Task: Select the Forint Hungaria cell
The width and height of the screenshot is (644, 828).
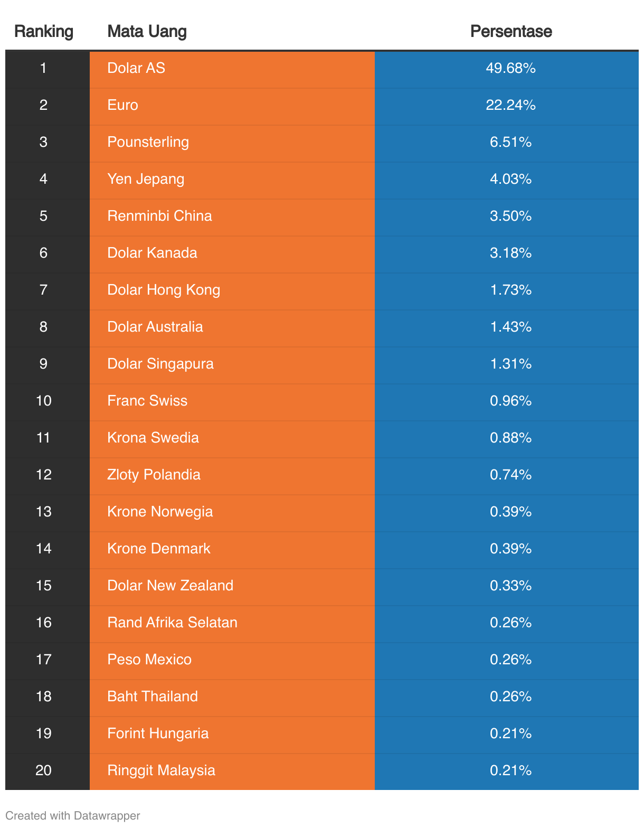Action: pos(158,733)
